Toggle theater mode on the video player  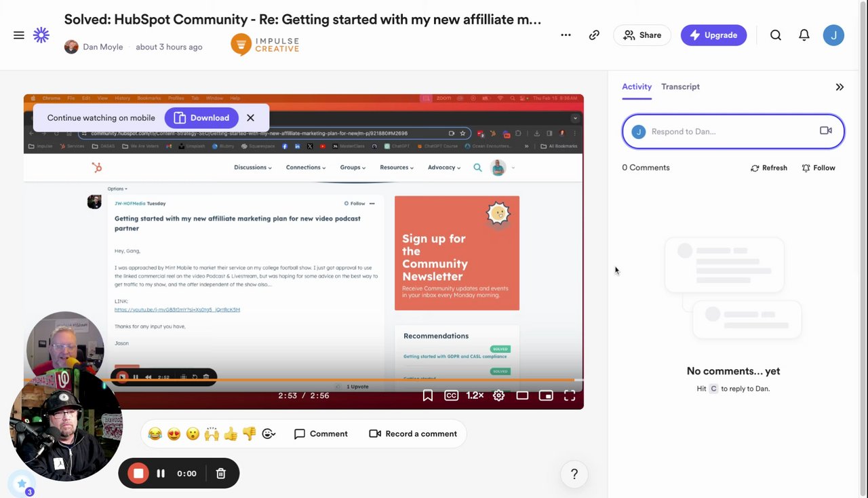click(522, 396)
